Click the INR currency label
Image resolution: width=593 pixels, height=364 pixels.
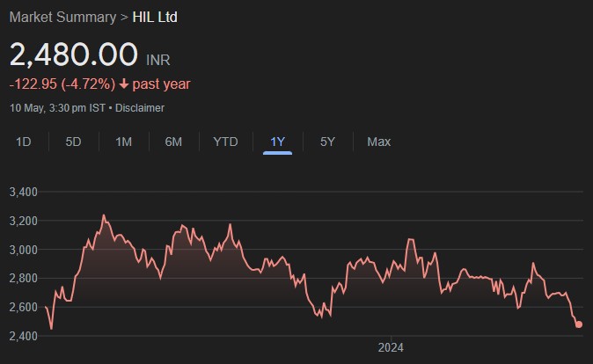[158, 60]
